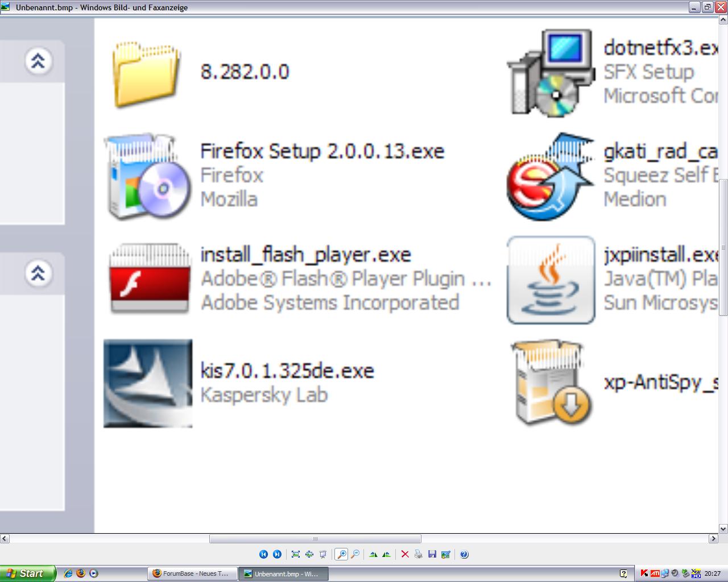The image size is (728, 582).
Task: Click the dotnetfx3 setup icon in image
Action: point(551,73)
